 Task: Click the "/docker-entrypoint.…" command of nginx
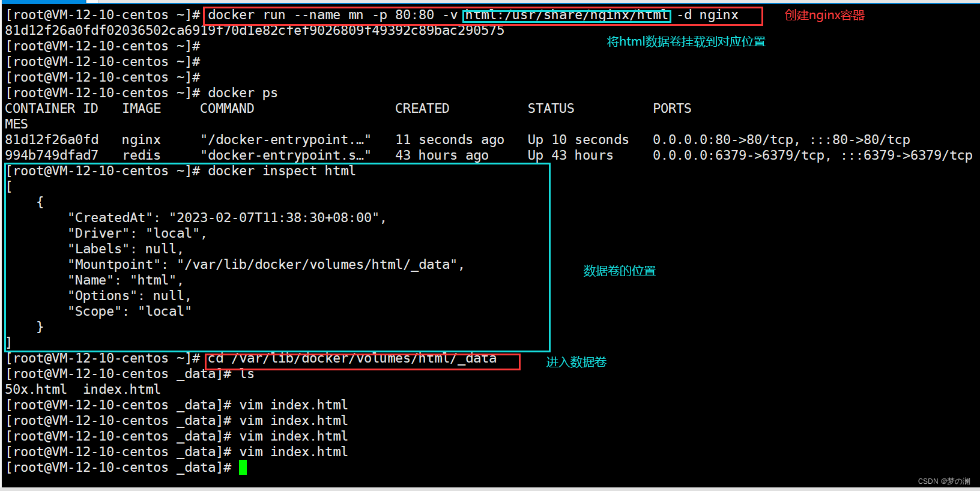click(286, 140)
